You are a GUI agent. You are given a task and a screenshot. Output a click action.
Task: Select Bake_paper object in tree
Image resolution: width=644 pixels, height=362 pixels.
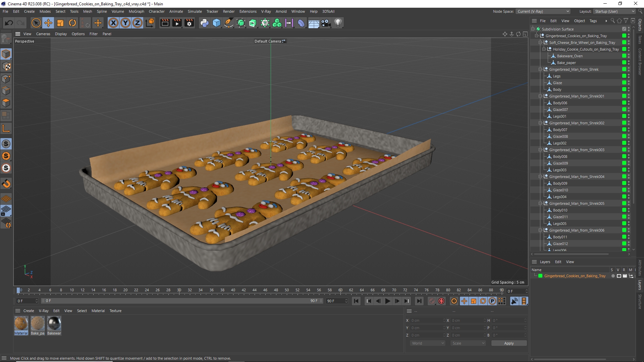click(x=566, y=63)
